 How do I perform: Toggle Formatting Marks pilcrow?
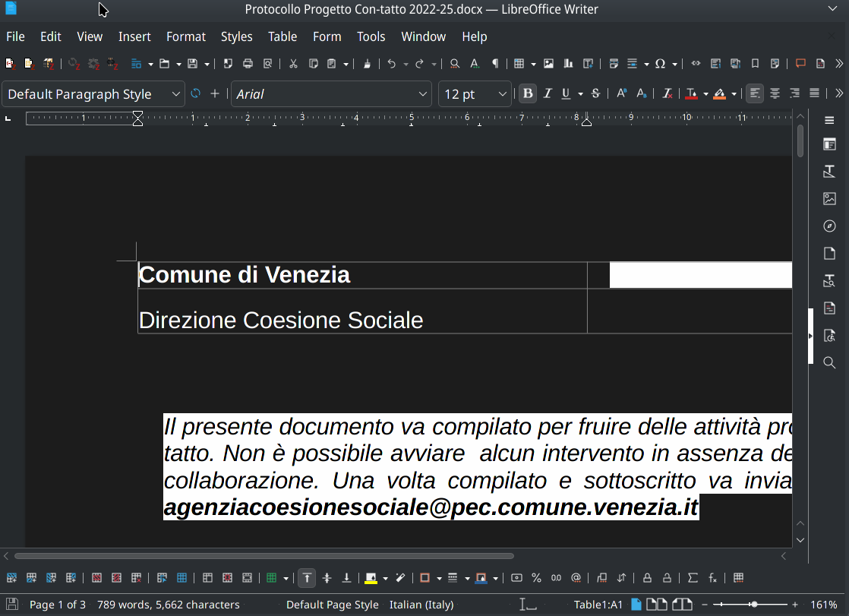point(495,64)
